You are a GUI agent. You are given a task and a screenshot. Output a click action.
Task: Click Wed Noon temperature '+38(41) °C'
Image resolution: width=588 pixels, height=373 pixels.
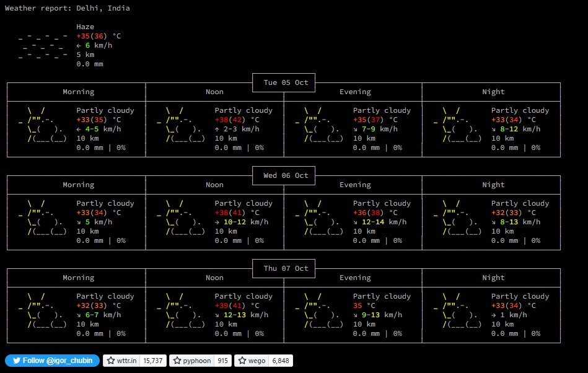point(237,213)
